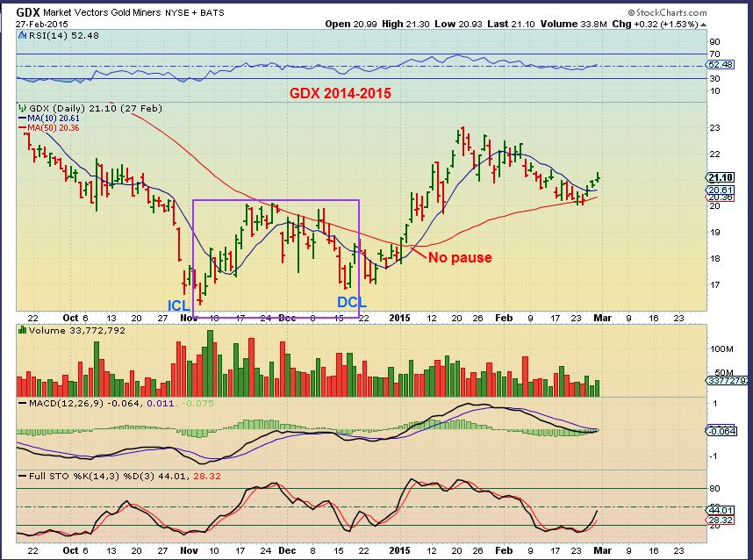
Task: Click the boxed 21.10 last price on axis
Action: pyautogui.click(x=721, y=177)
